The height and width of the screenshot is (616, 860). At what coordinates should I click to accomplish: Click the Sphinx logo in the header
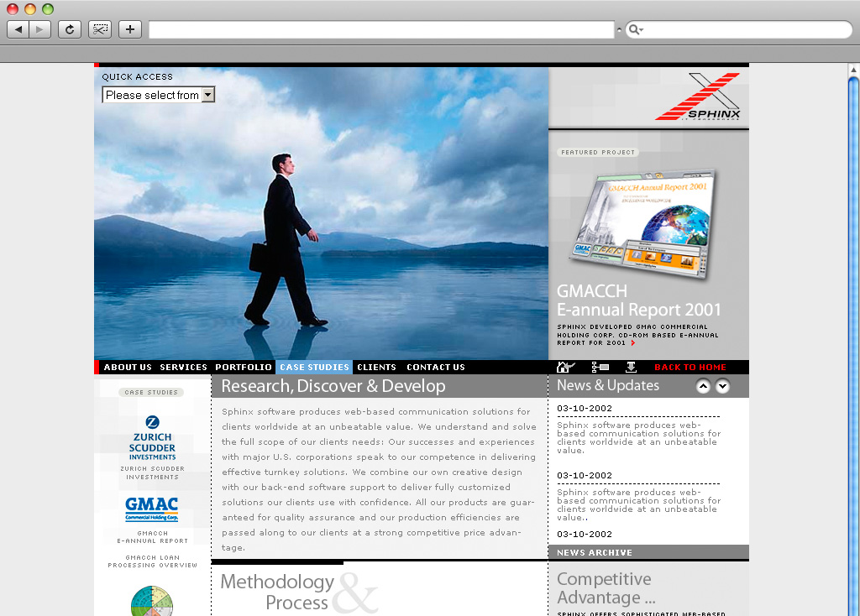tap(698, 97)
